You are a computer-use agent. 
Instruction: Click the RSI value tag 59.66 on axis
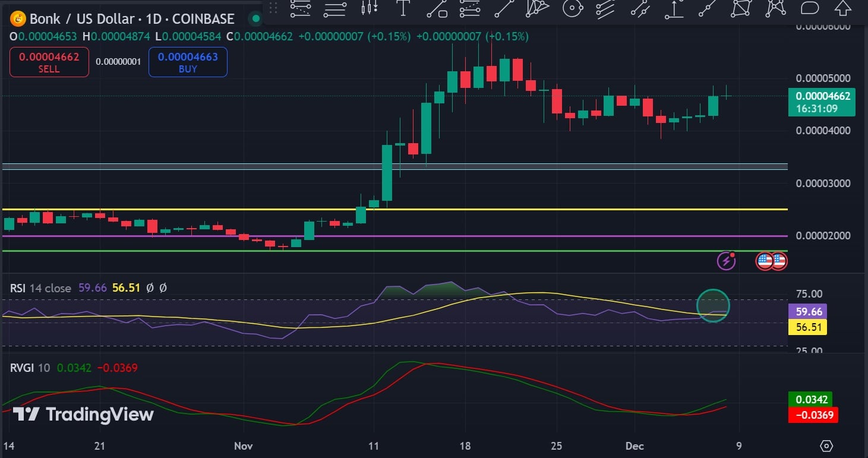tap(808, 311)
